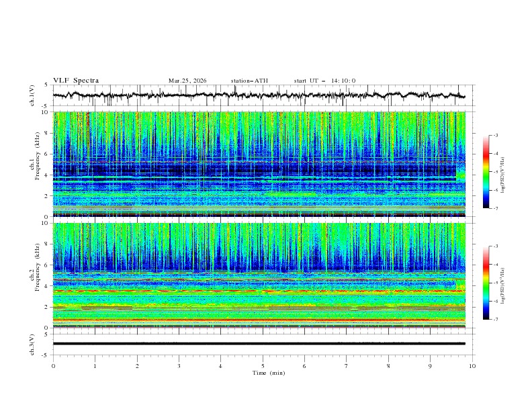Click the ch.2 spectrogram panel
The image size is (532, 411).
(x=259, y=275)
